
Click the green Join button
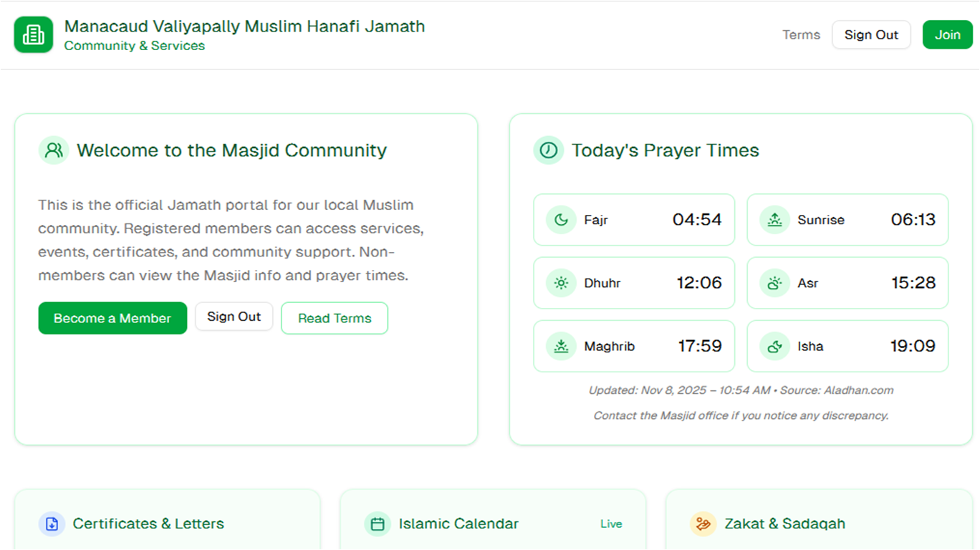pos(947,34)
